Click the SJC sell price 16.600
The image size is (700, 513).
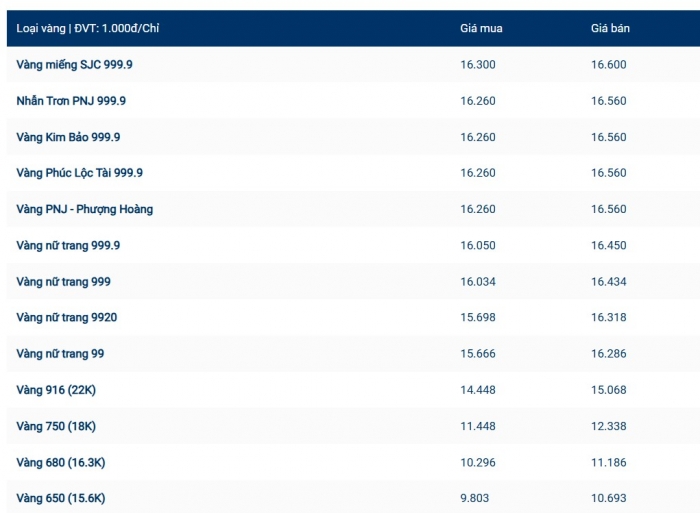click(x=609, y=64)
